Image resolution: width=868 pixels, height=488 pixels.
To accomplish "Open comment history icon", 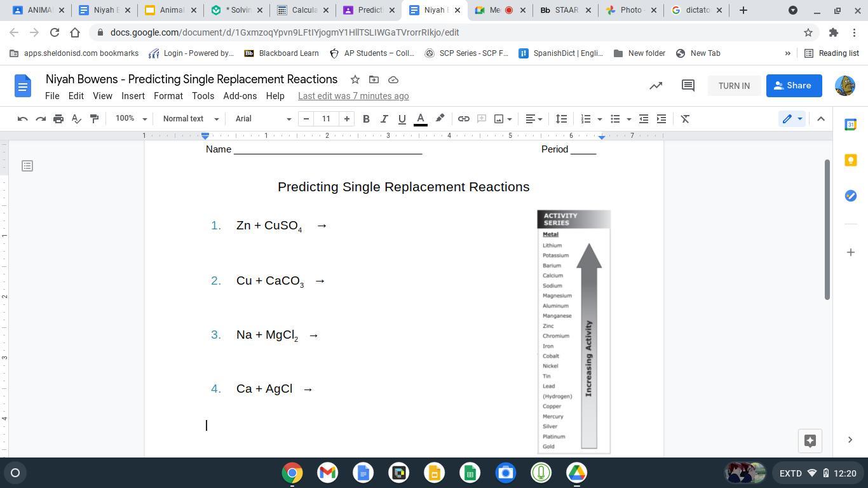I will (x=688, y=85).
